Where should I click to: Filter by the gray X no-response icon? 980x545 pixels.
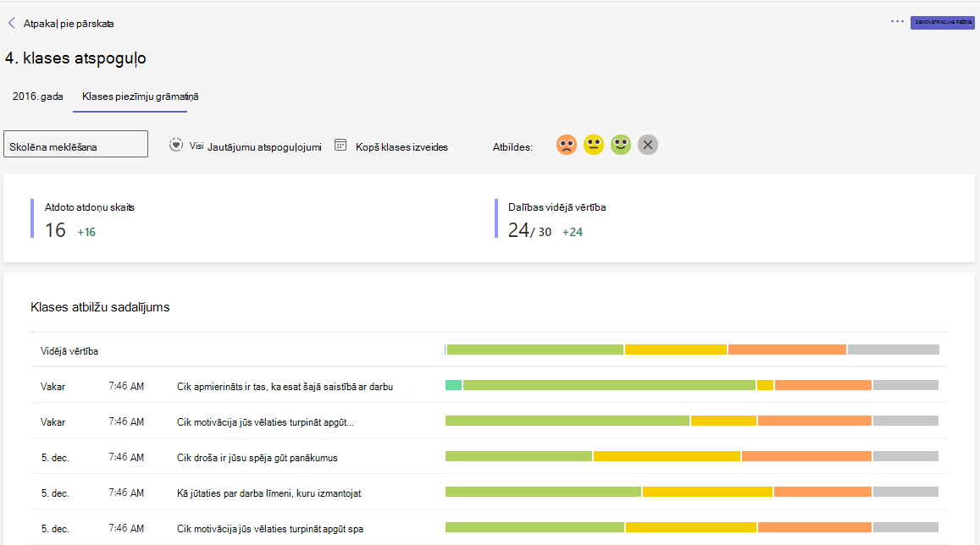(647, 145)
